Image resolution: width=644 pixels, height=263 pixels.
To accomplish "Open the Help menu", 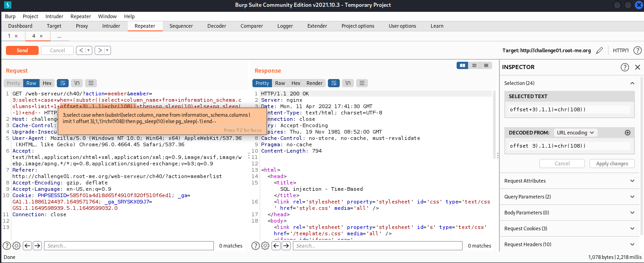I will pos(129,16).
